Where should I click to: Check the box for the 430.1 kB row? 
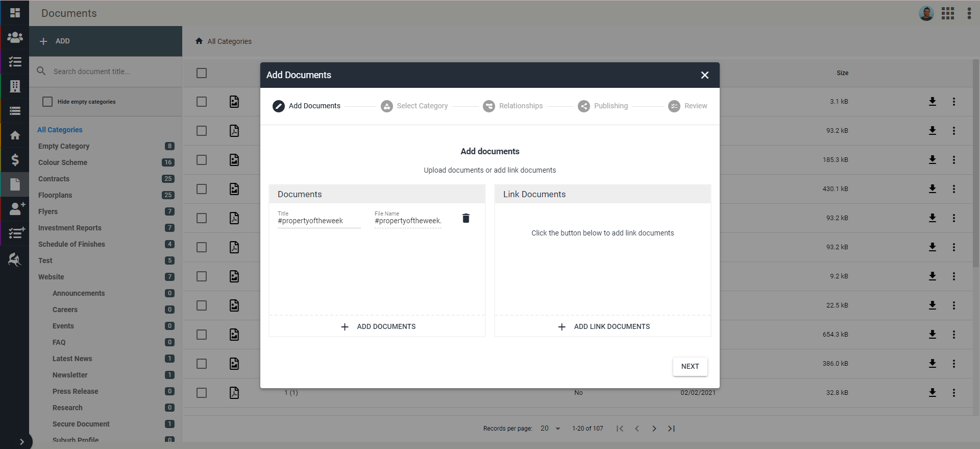click(202, 189)
